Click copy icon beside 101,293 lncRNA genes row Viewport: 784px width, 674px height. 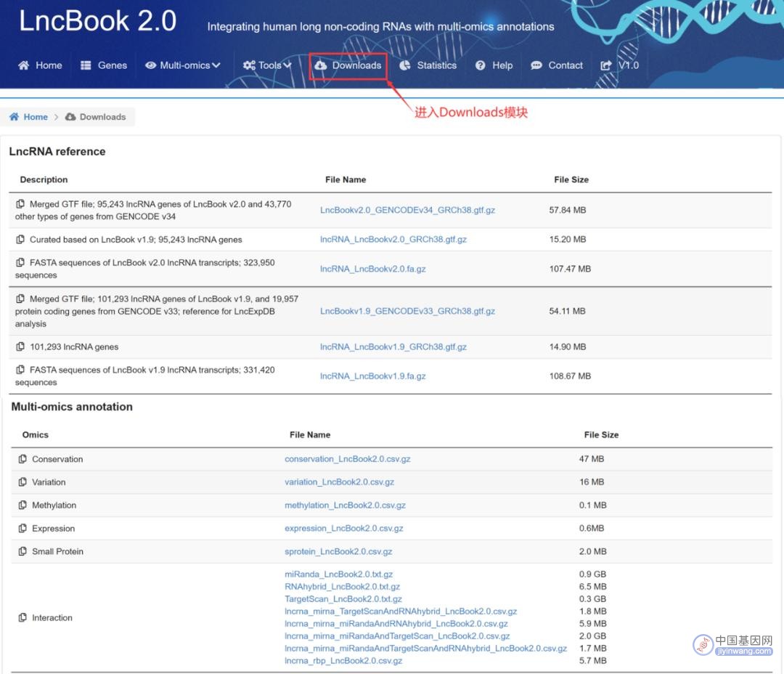[20, 346]
